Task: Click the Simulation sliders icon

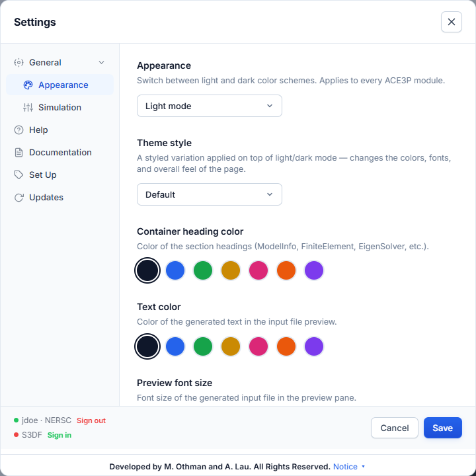Action: pyautogui.click(x=28, y=108)
